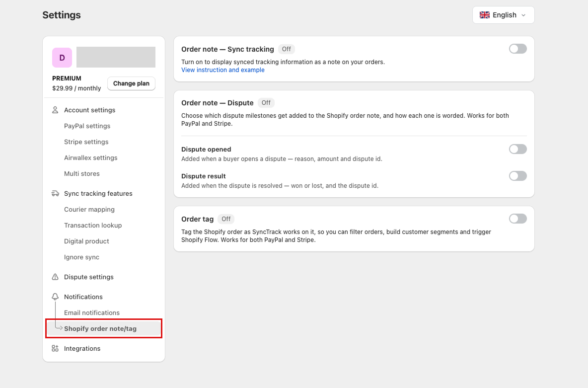This screenshot has height=388, width=588.
Task: Open Account settings section
Action: 89,110
